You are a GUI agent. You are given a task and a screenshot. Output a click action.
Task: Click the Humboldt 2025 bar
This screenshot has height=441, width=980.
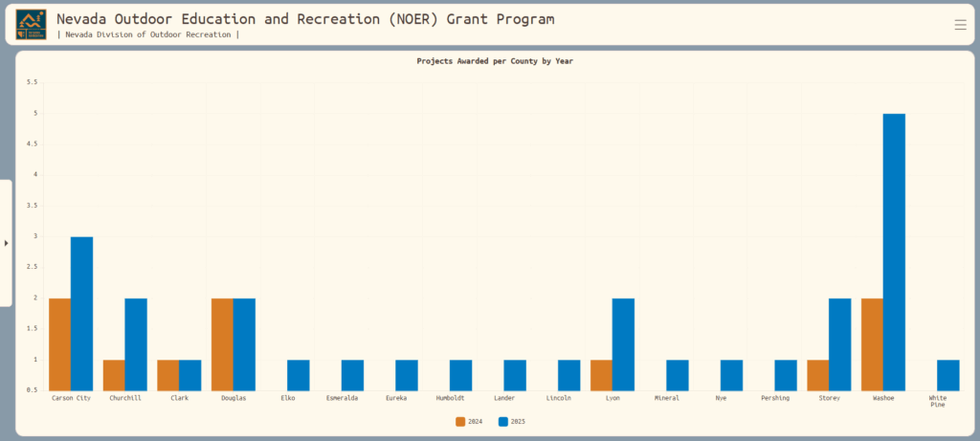(461, 375)
